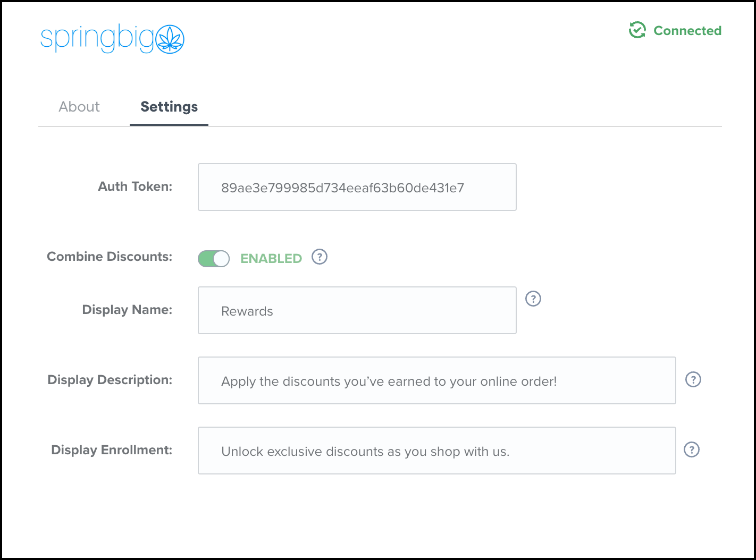Select the Settings tab

tap(169, 107)
